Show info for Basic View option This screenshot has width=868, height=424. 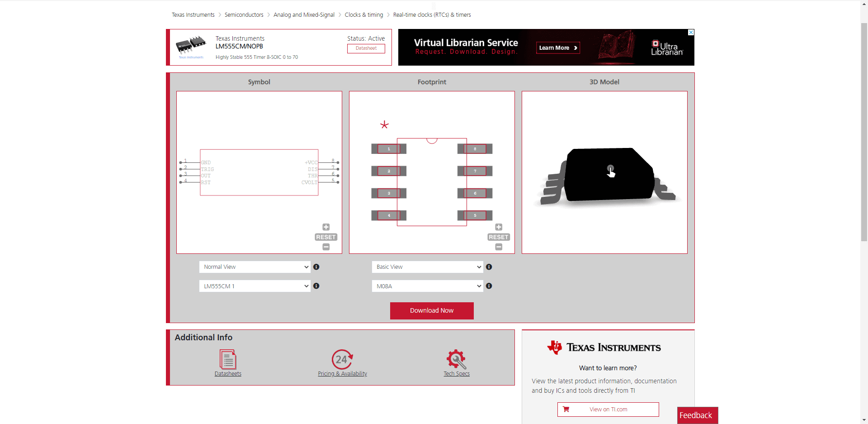point(489,267)
